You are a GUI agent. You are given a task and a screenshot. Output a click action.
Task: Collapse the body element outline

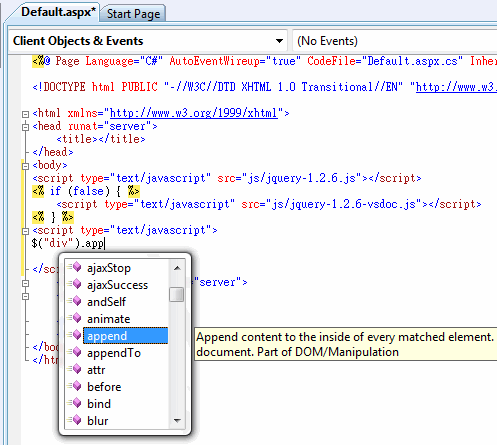pos(25,166)
